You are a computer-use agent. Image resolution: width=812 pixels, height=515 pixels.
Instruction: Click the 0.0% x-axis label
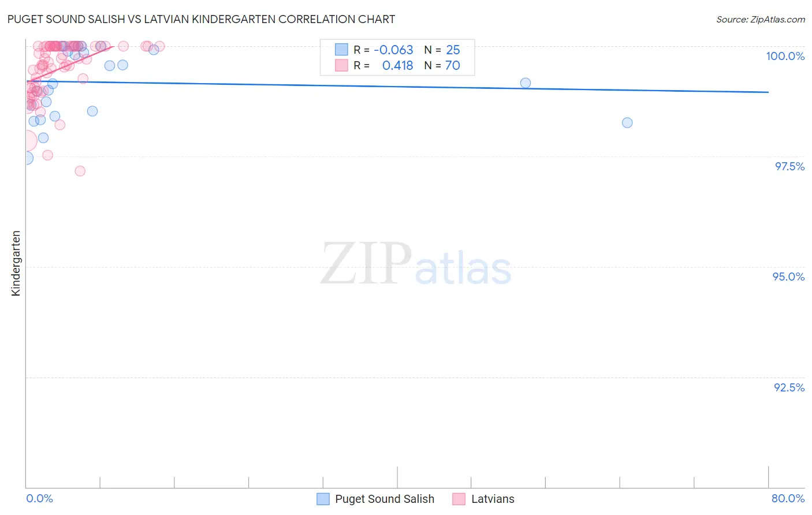click(x=39, y=498)
